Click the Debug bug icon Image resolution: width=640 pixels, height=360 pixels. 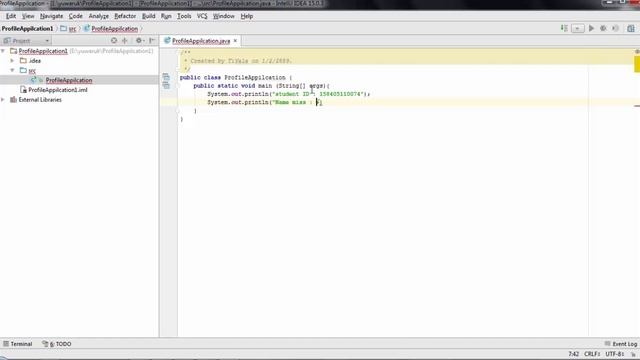603,28
